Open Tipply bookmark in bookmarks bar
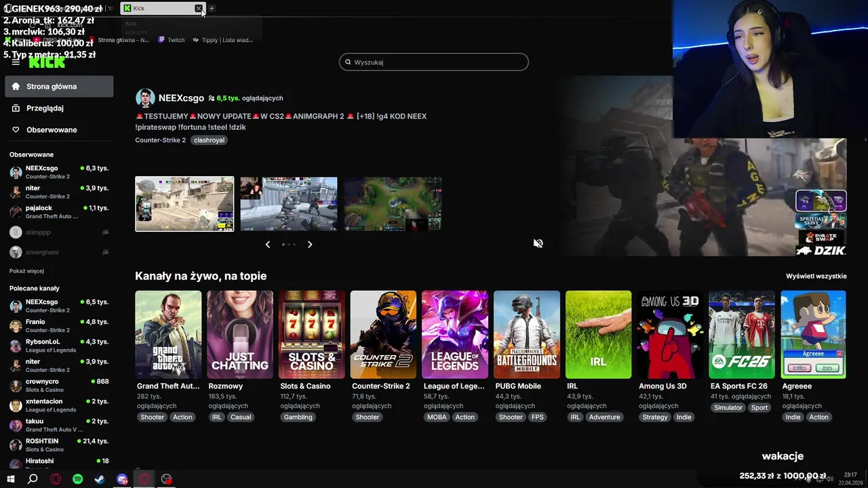 click(x=222, y=40)
